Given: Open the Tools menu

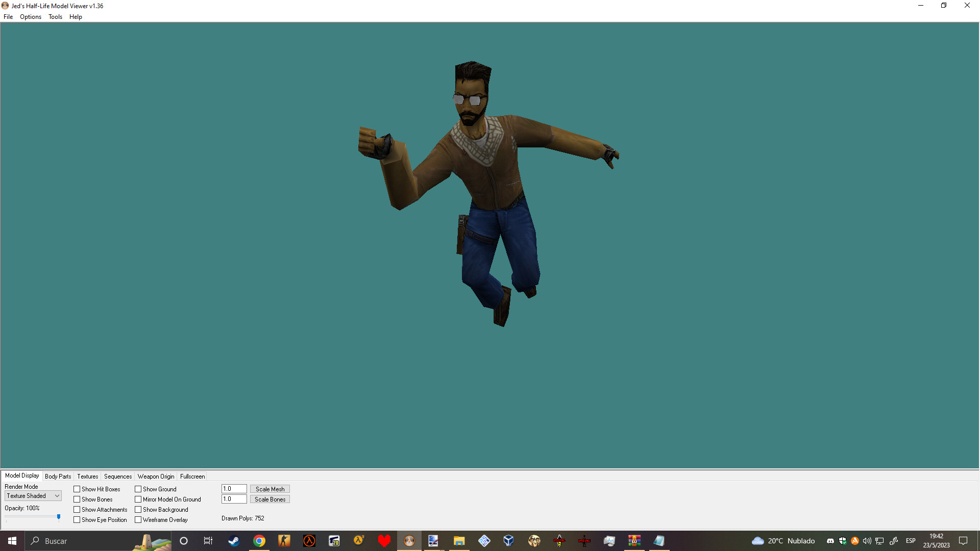Looking at the screenshot, I should pos(55,17).
